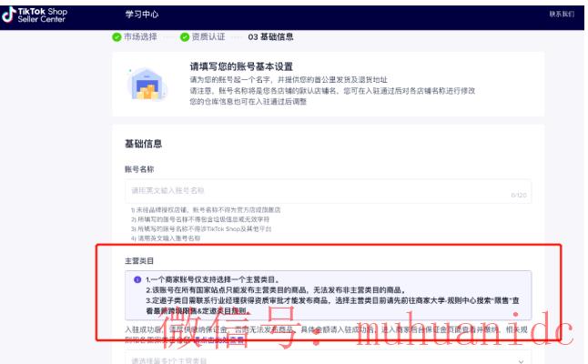Go to the 市场选择 step

coord(140,36)
